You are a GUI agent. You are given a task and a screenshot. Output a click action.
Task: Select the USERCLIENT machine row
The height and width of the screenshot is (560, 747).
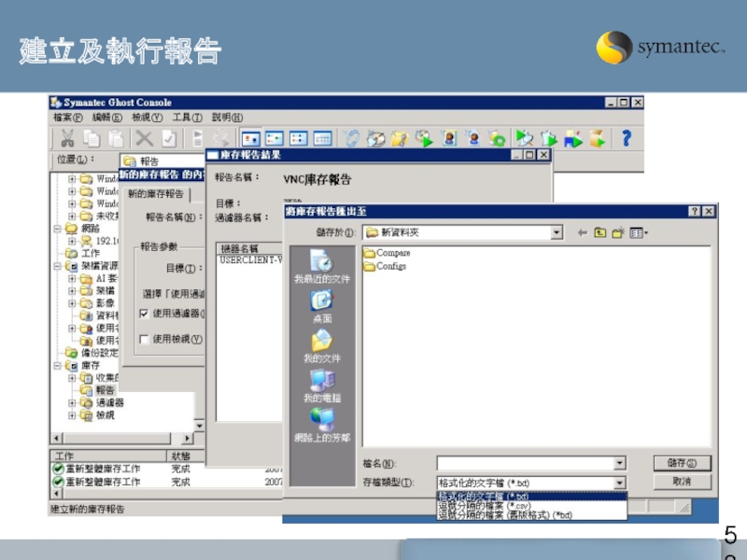[250, 260]
